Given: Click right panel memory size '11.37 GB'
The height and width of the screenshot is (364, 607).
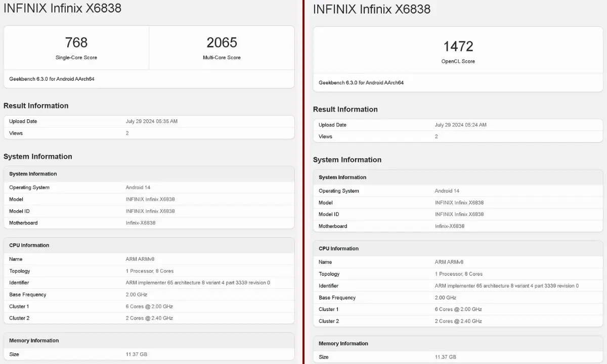Looking at the screenshot, I should pyautogui.click(x=446, y=357).
